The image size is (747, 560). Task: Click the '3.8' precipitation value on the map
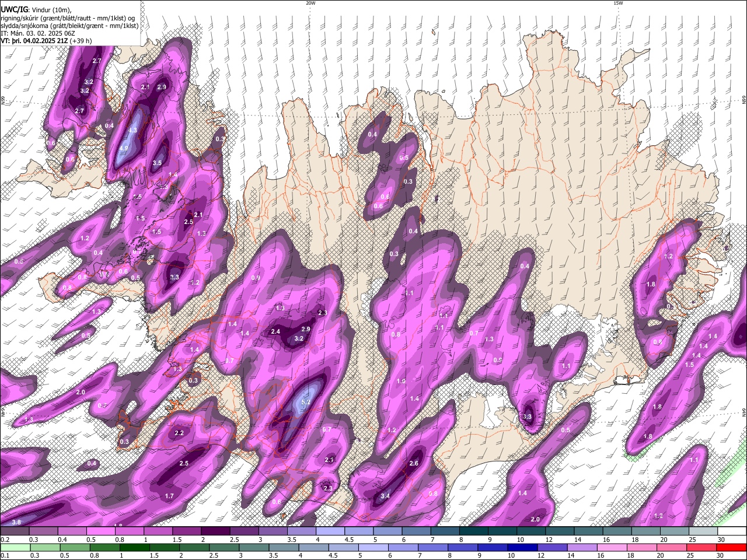point(16,521)
